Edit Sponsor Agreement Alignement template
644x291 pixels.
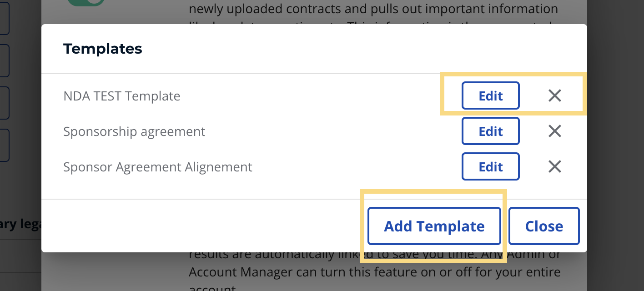[x=490, y=167]
